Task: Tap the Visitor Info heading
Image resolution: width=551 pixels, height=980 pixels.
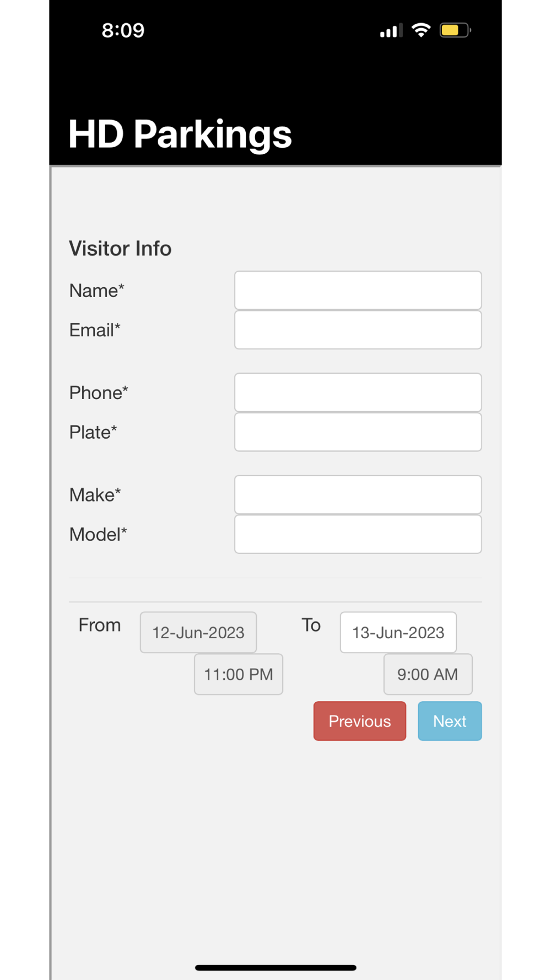Action: click(x=120, y=249)
